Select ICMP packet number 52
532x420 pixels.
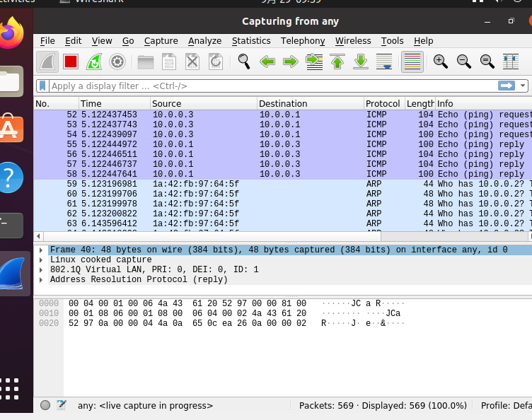(x=283, y=115)
